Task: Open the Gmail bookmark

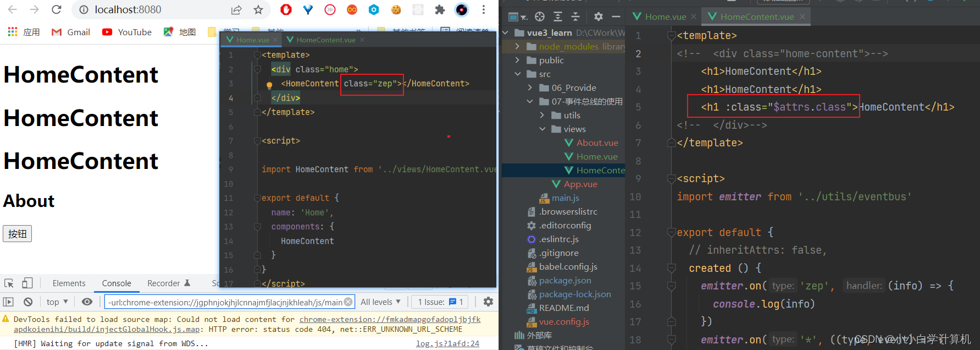Action: coord(71,32)
